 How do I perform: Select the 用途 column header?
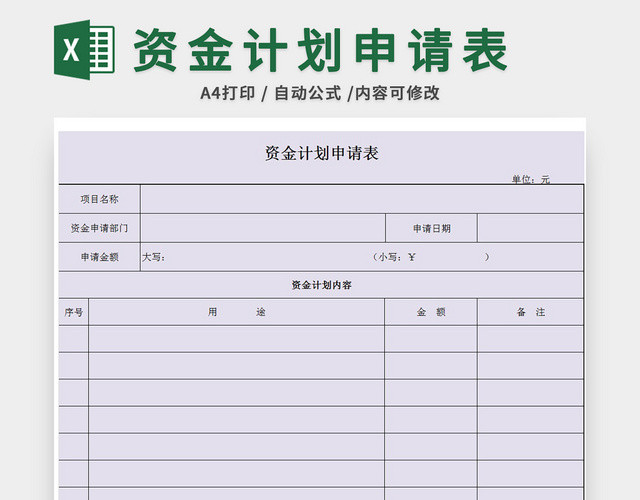[x=237, y=312]
